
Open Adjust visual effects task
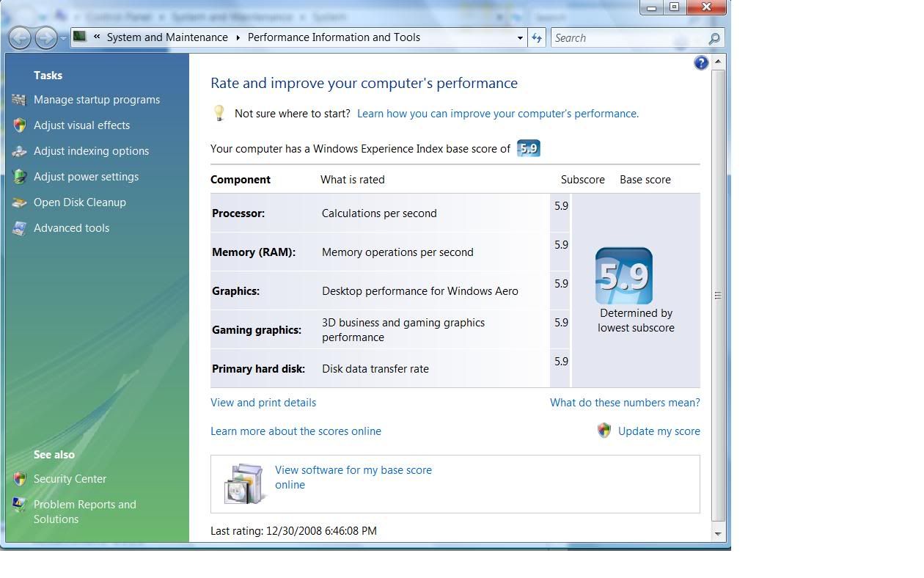pos(81,125)
